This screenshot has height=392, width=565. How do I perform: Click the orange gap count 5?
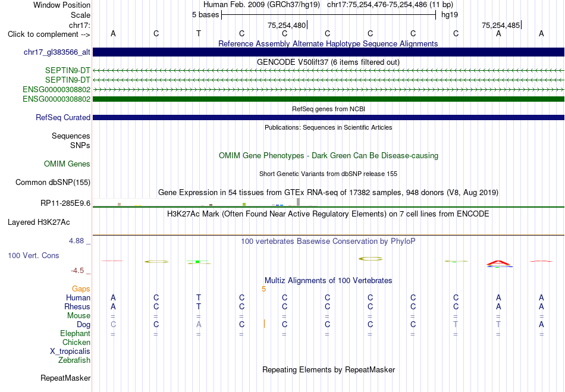tap(263, 289)
